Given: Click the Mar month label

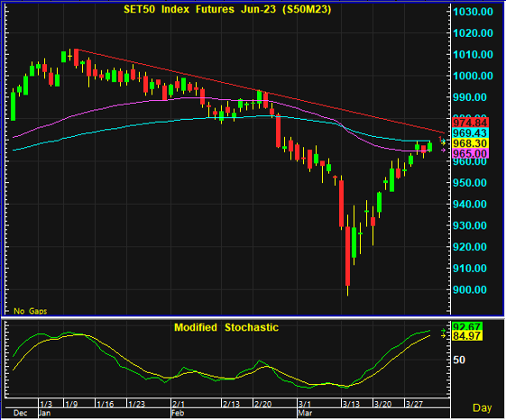Looking at the screenshot, I should 305,413.
